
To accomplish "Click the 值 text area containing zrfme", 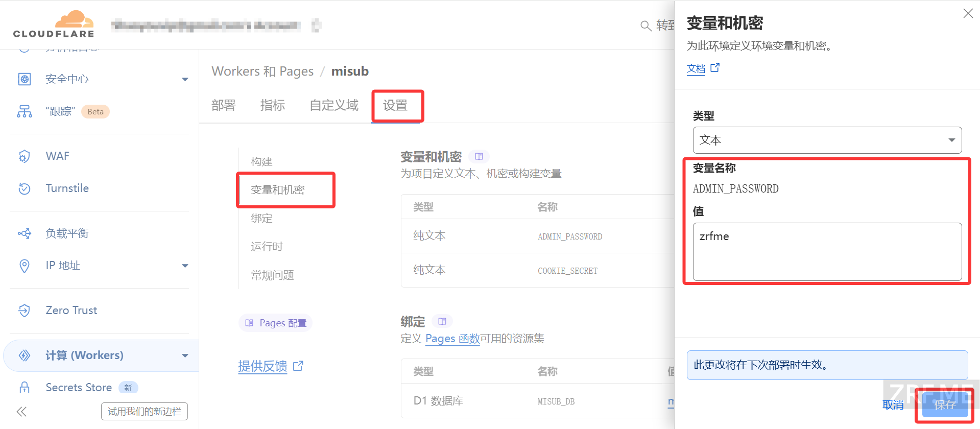I will (827, 252).
